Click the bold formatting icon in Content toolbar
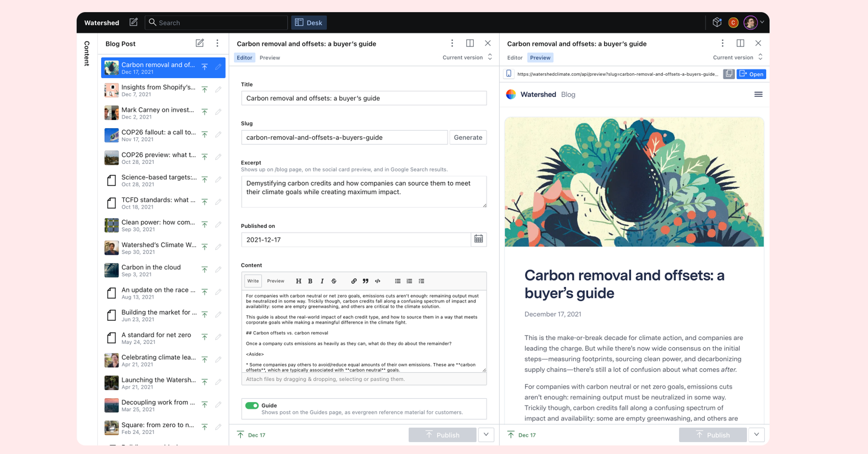This screenshot has width=868, height=454. point(310,281)
